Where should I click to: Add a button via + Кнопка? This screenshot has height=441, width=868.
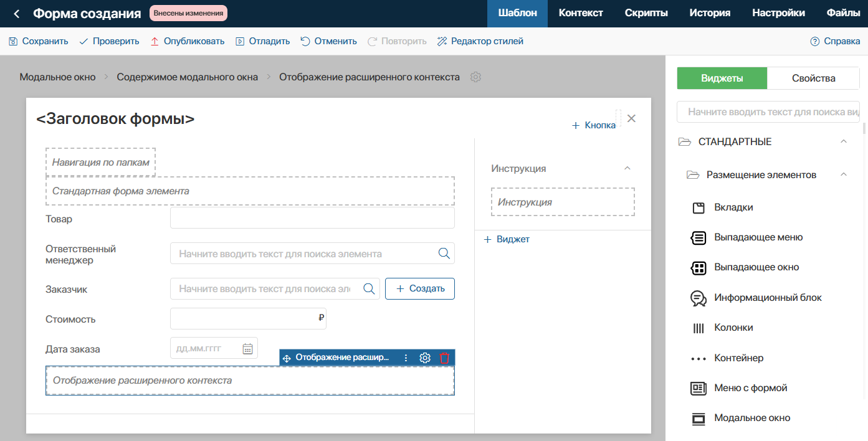[x=594, y=125]
